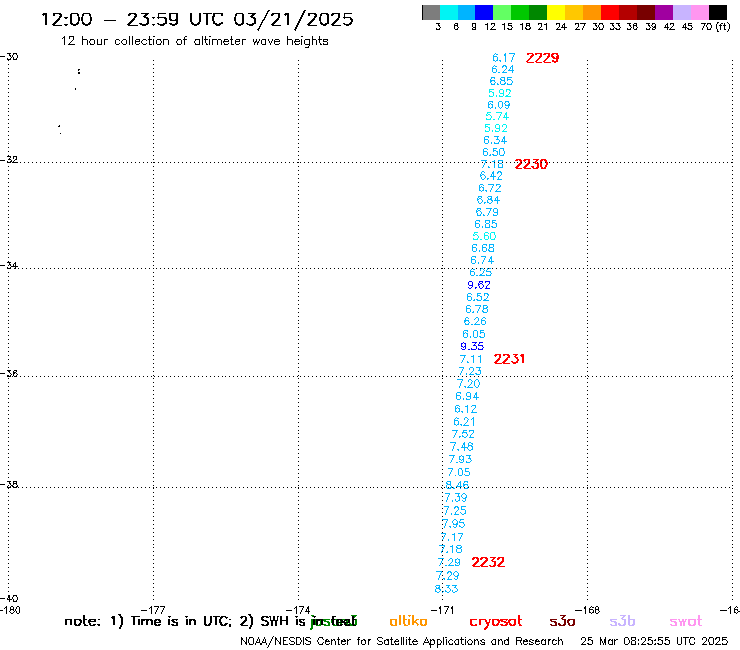
Task: Click the cryosat satellite legend label
Action: coord(496,622)
